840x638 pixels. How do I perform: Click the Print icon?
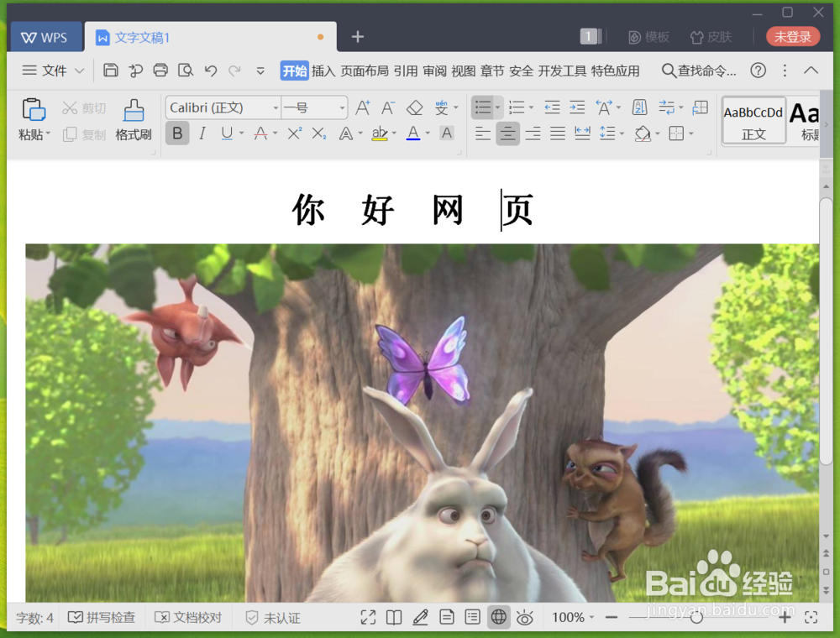160,71
